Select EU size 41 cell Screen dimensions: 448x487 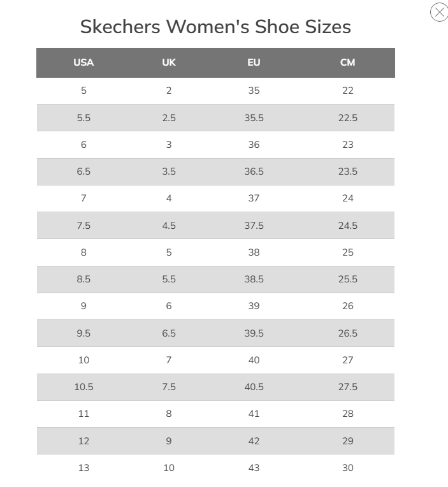pyautogui.click(x=254, y=414)
